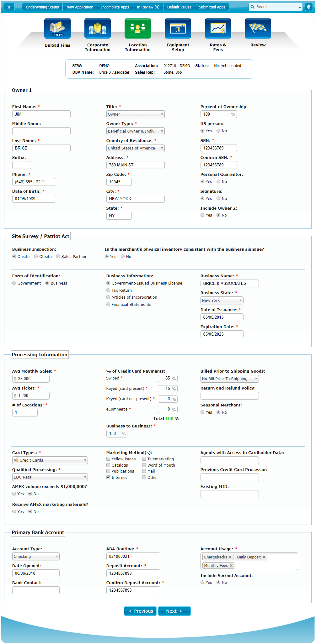Select the Location Information step icon

[138, 29]
